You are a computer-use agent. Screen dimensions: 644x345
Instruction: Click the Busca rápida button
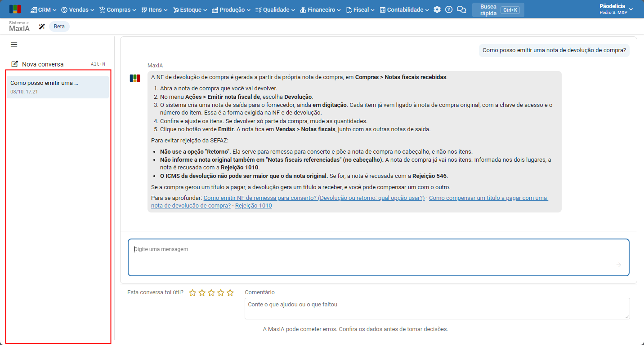(498, 10)
